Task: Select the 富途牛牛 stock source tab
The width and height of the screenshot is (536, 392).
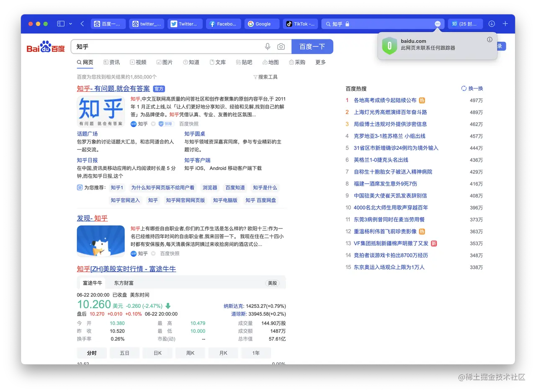Action: click(93, 283)
